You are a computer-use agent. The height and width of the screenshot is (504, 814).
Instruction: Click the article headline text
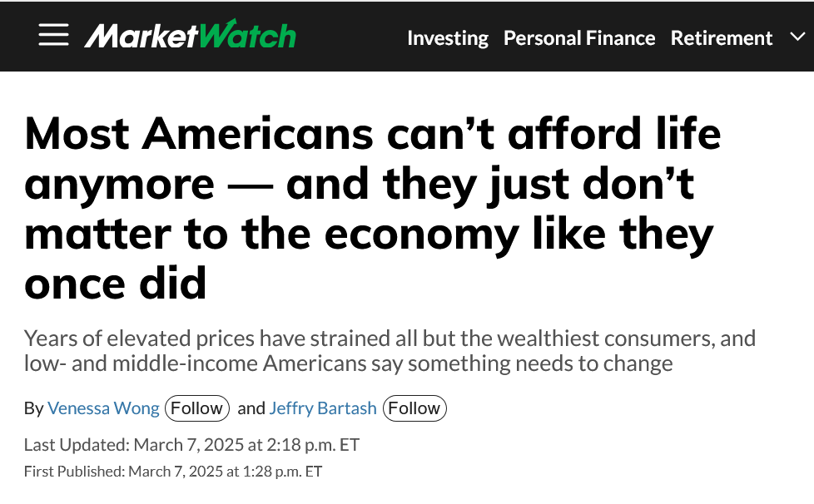point(372,208)
